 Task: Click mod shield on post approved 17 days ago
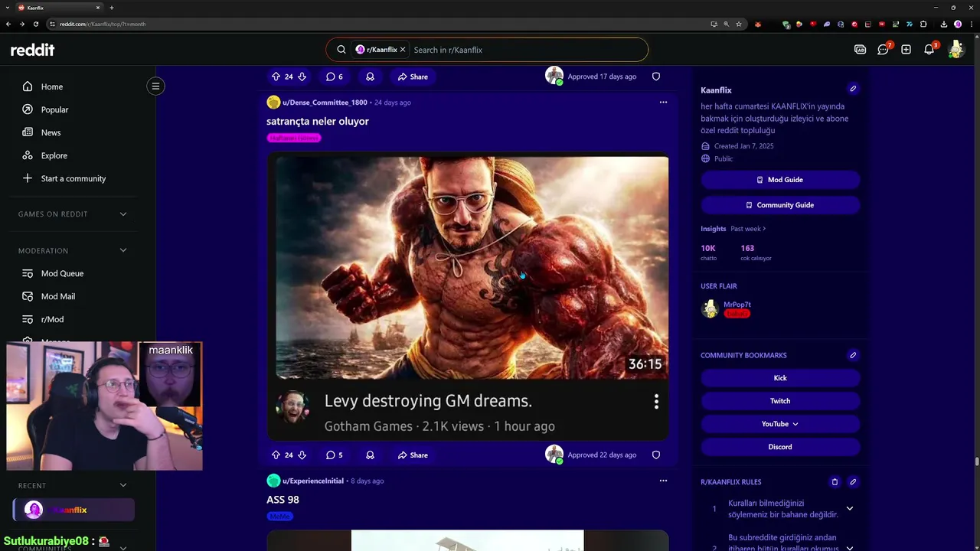656,77
